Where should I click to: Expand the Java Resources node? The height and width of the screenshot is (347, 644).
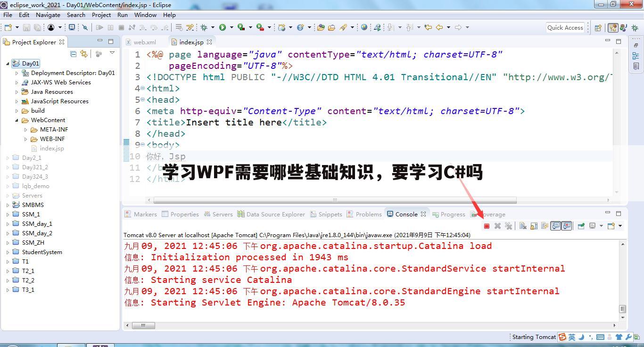click(17, 91)
